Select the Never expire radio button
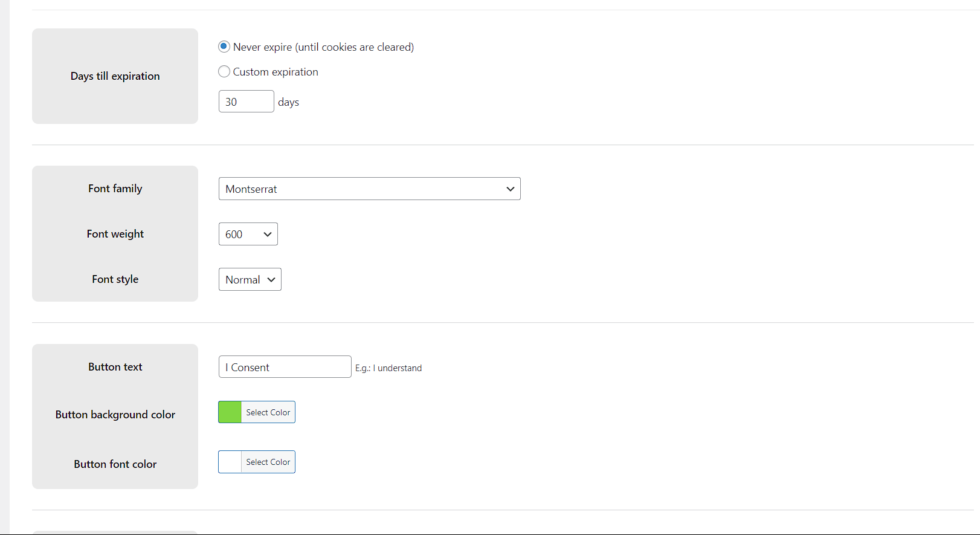Image resolution: width=980 pixels, height=535 pixels. [224, 47]
